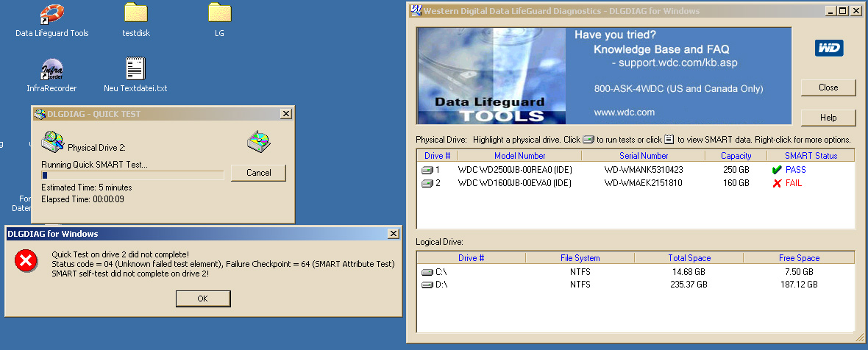Sort logical drives by File System column
Viewport: 868px width, 350px height.
coord(580,257)
